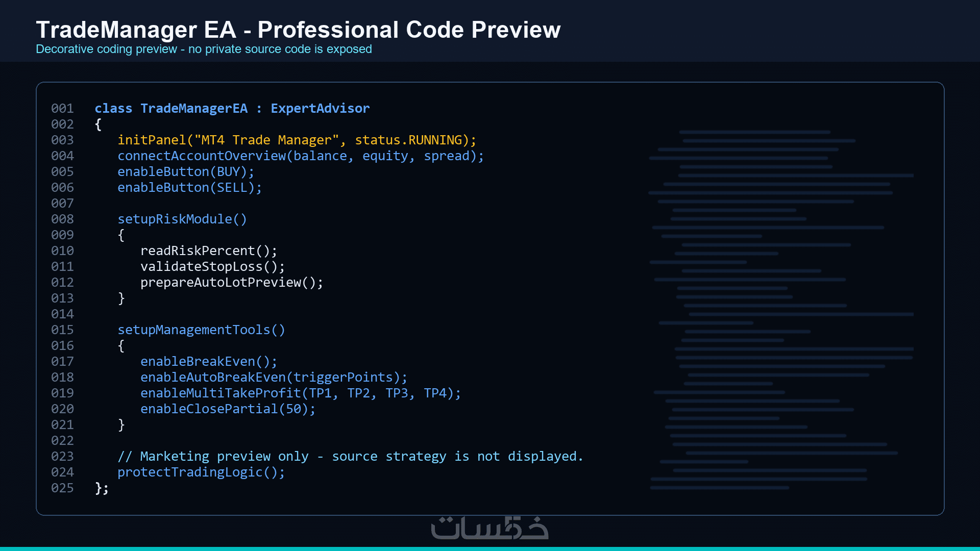Click line number 022
The width and height of the screenshot is (980, 551).
62,441
